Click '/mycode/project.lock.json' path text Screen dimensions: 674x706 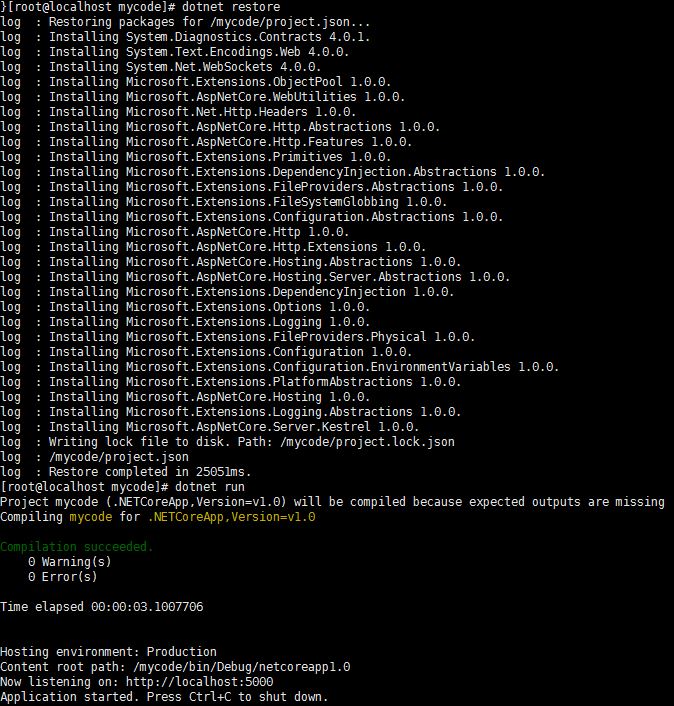[x=367, y=442]
